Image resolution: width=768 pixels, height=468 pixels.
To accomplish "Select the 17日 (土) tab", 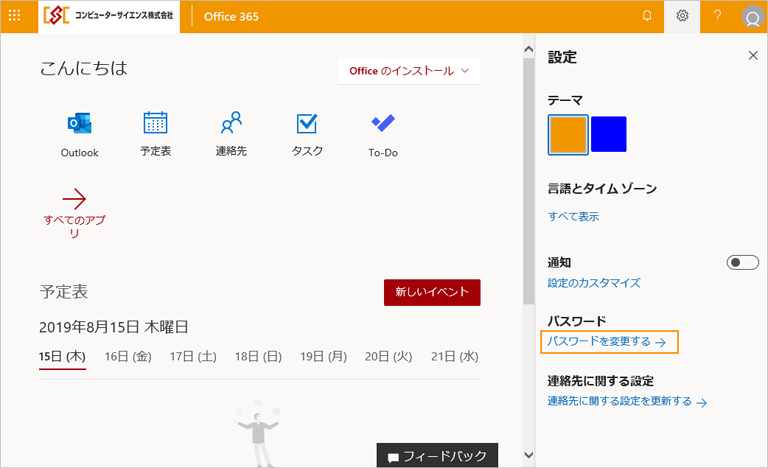I will point(193,357).
